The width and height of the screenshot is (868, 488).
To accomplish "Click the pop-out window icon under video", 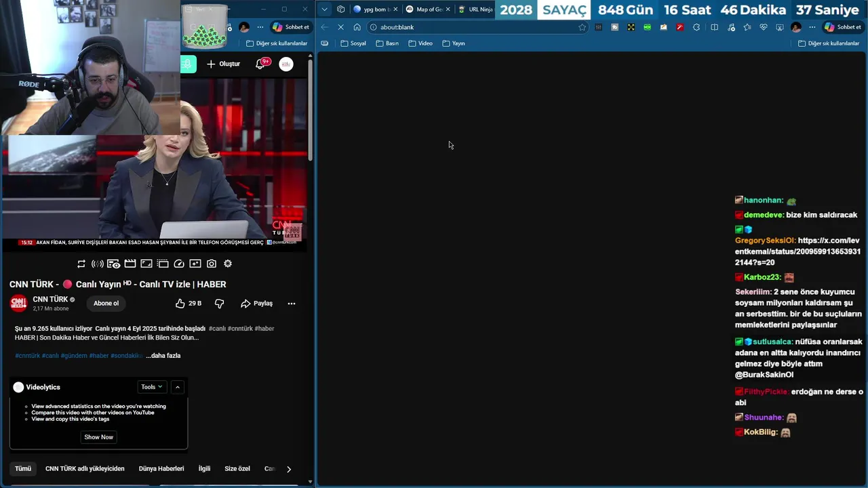I will (x=163, y=264).
